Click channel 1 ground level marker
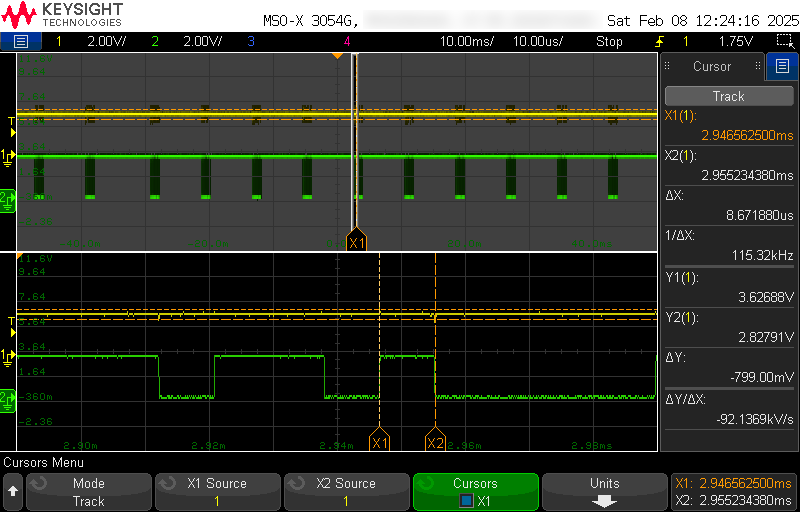The width and height of the screenshot is (800, 512). [x=7, y=156]
